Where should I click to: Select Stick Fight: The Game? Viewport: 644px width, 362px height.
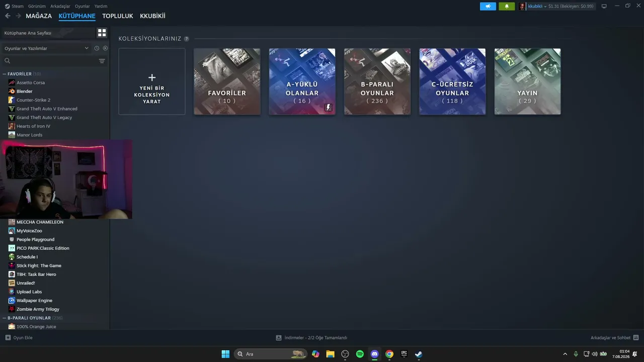point(39,265)
